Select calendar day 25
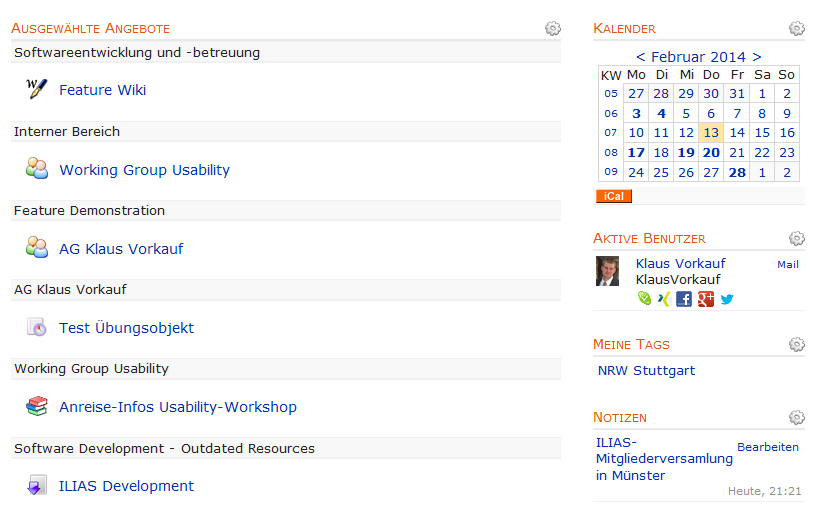Viewport: 825px width, 511px height. click(x=661, y=173)
